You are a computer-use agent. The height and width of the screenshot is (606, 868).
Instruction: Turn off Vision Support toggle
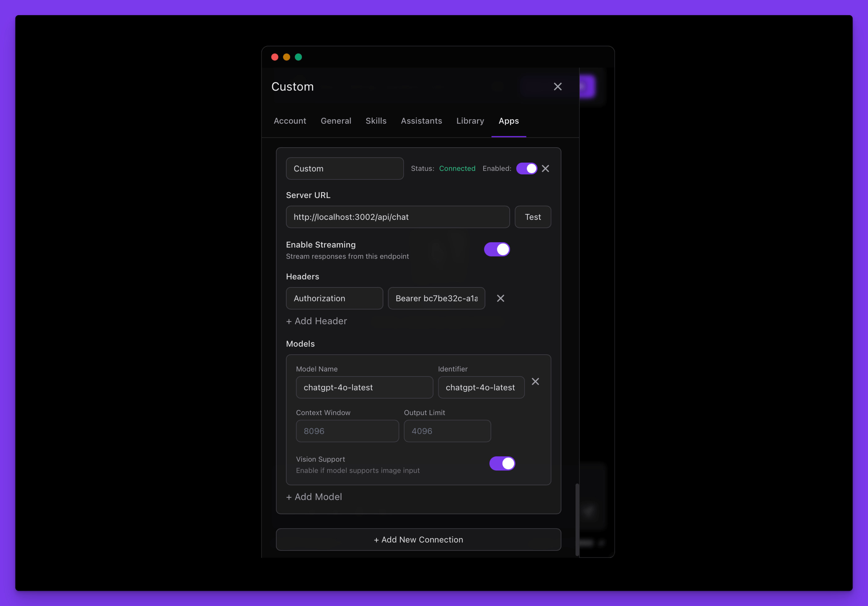(x=502, y=463)
